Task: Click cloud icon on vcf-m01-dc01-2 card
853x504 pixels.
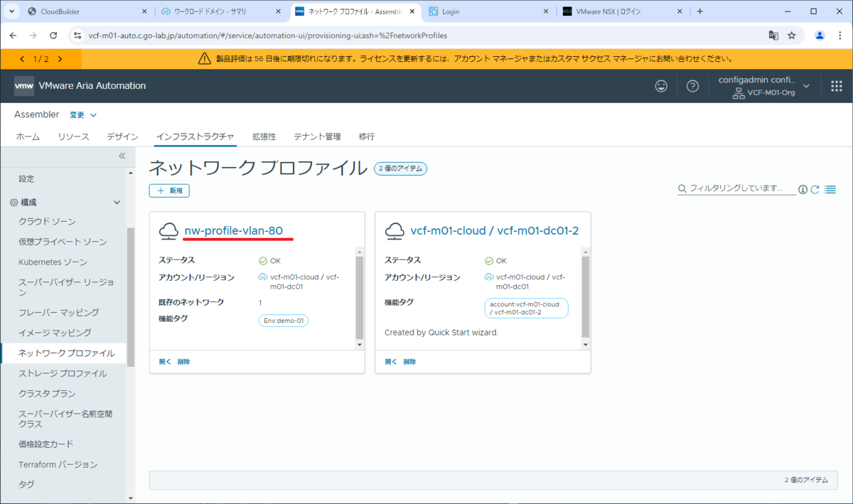Action: (x=395, y=230)
